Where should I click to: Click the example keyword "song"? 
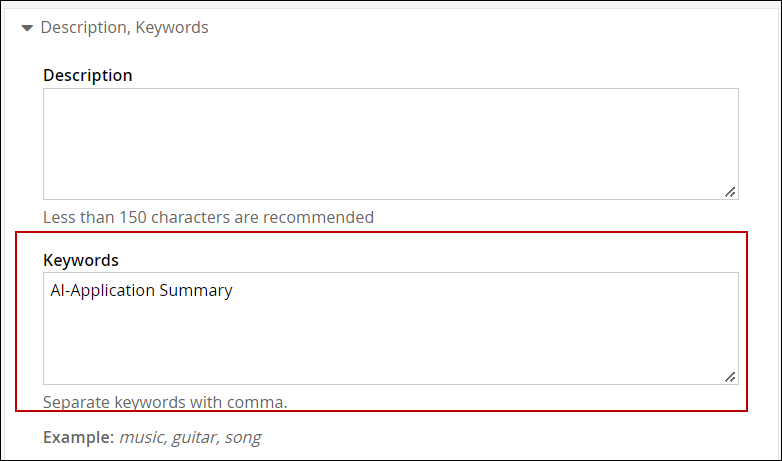click(x=243, y=437)
